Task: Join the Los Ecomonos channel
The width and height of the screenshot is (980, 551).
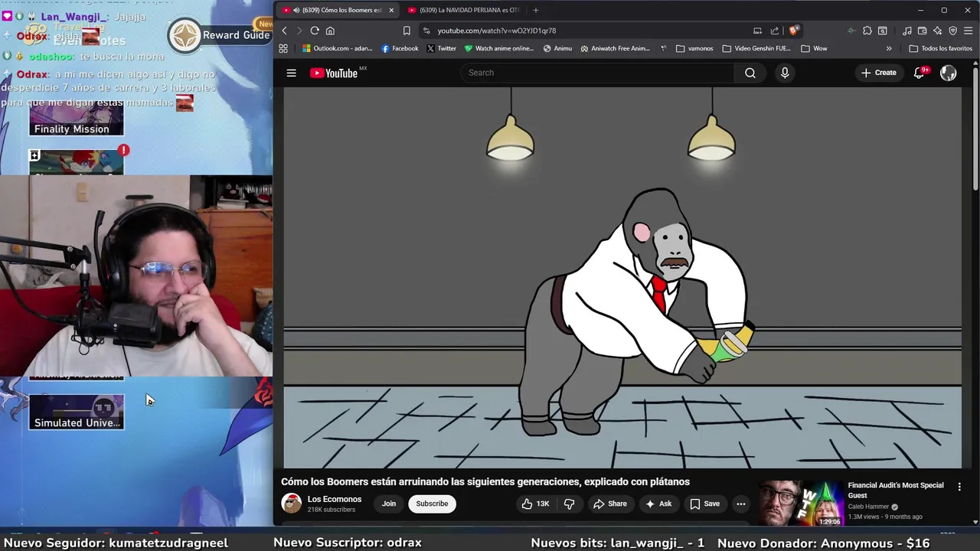Action: pos(389,504)
